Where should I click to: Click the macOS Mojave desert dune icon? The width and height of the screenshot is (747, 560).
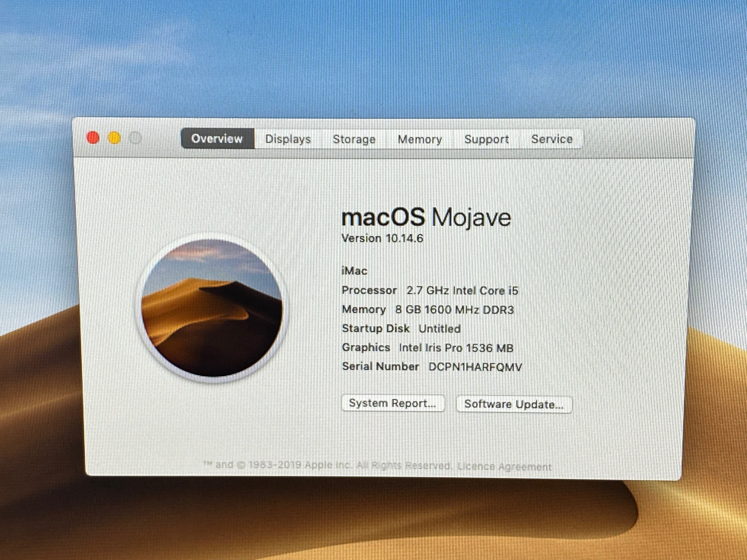click(212, 308)
